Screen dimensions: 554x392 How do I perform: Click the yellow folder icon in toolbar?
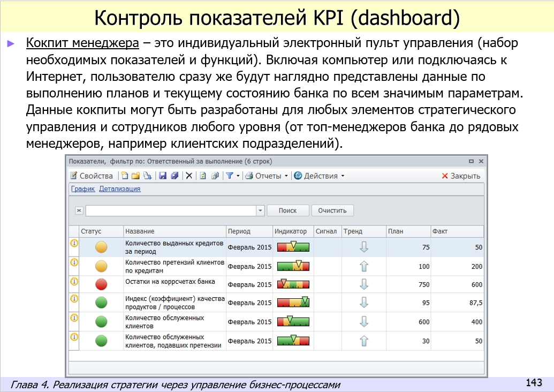coord(135,176)
